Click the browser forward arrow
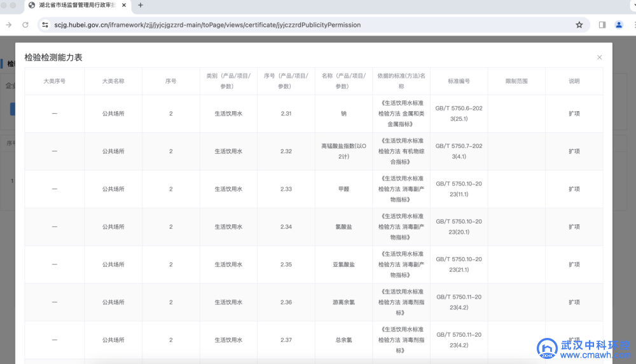Screen dimensions: 636x364 click(x=8, y=25)
